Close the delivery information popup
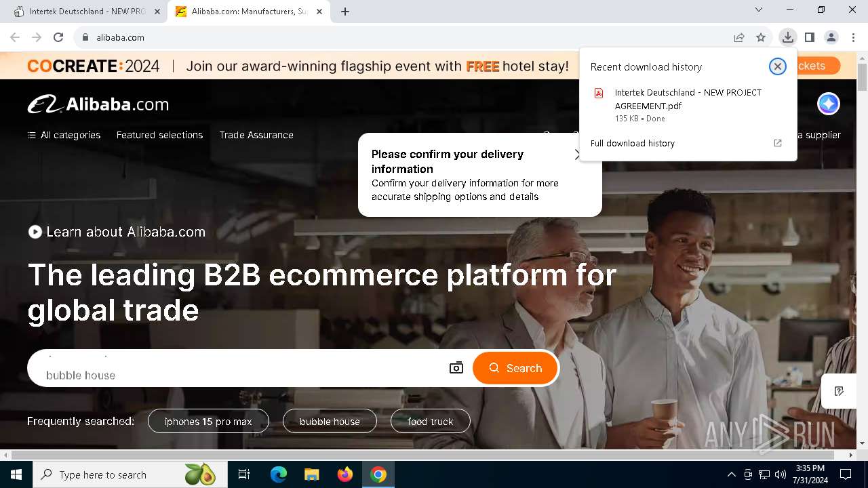The image size is (868, 488). point(576,155)
